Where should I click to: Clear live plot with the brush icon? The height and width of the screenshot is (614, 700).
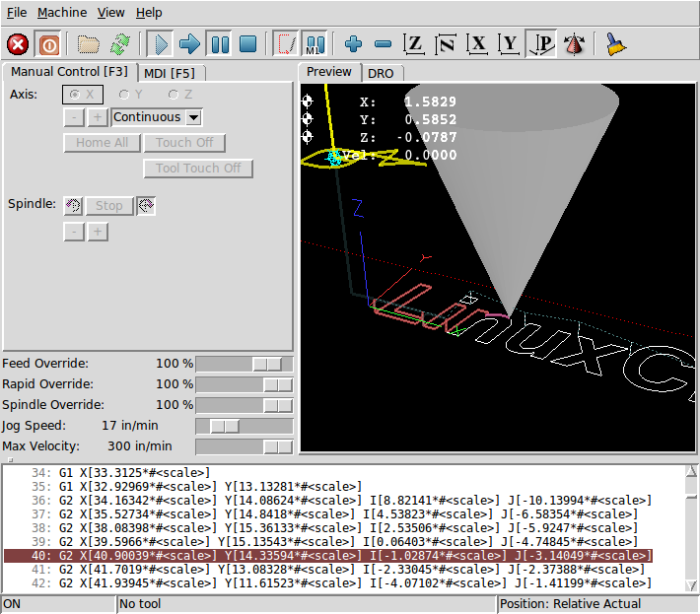tap(616, 44)
